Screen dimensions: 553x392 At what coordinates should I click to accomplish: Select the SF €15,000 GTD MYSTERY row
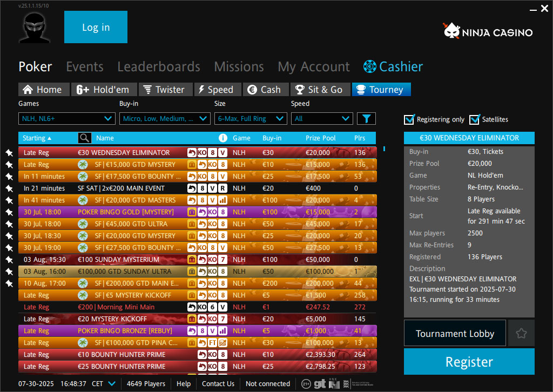point(198,165)
